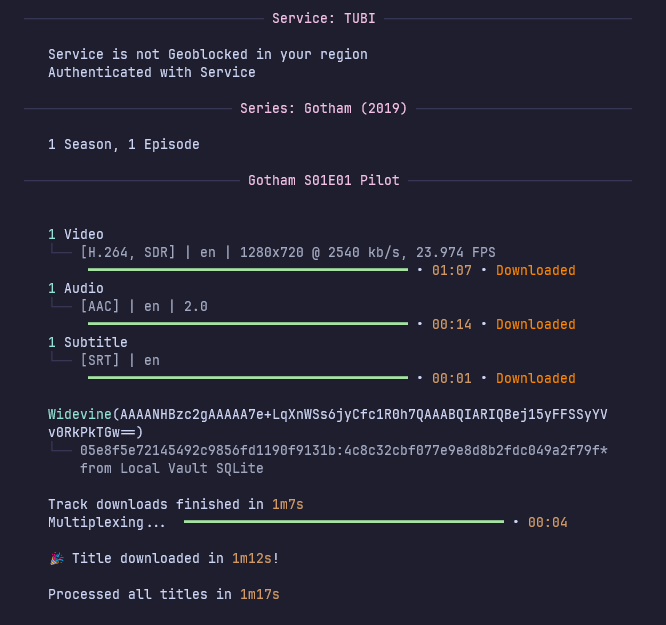Click the "from Local Vault SQLite" text

tap(171, 468)
